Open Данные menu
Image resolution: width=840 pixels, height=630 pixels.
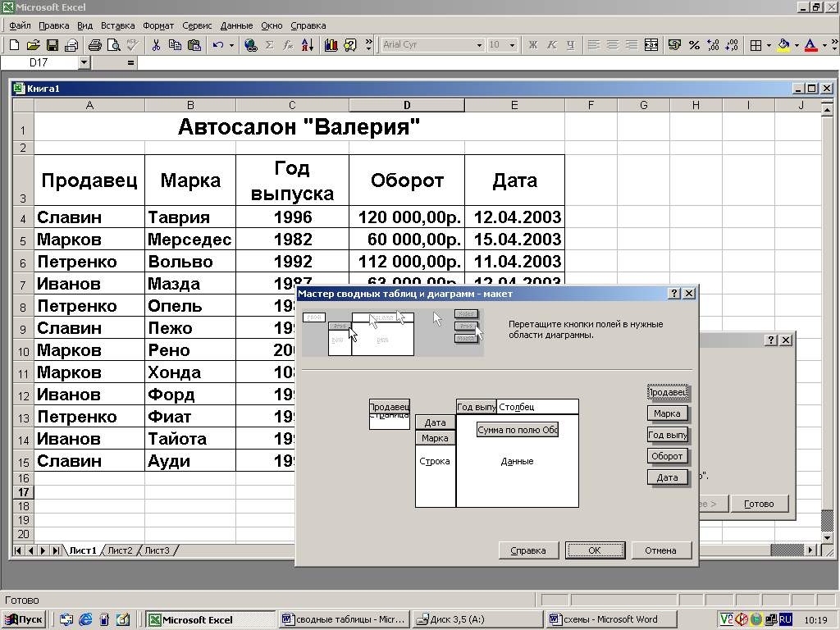236,25
